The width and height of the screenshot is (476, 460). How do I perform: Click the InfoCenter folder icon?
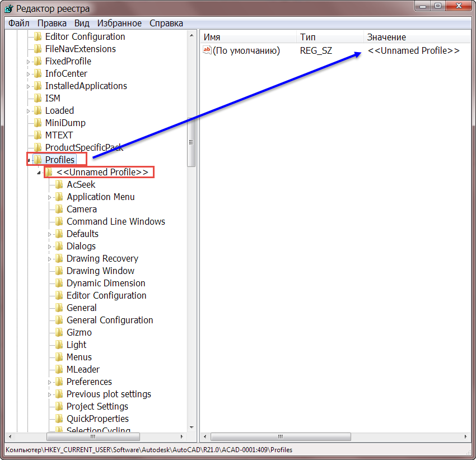point(38,73)
